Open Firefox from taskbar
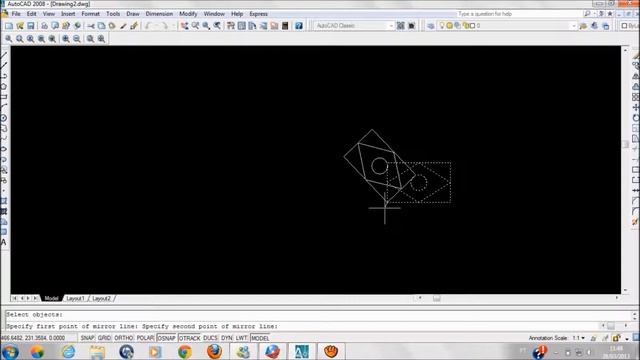Screen dimensions: 640x360 (214, 351)
